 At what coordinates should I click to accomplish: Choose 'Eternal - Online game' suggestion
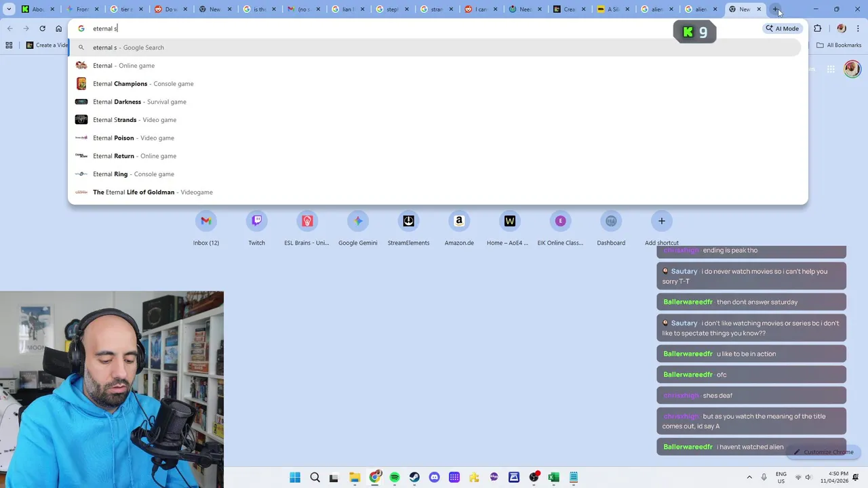click(x=434, y=66)
